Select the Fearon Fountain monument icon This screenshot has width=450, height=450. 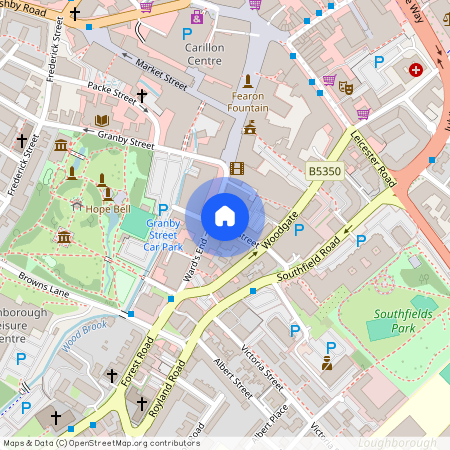click(x=248, y=82)
